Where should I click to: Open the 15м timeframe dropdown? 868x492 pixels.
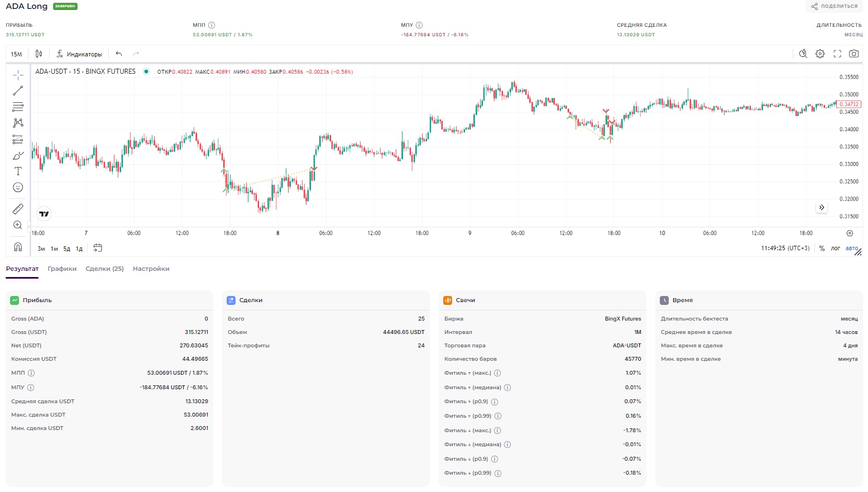coord(17,54)
